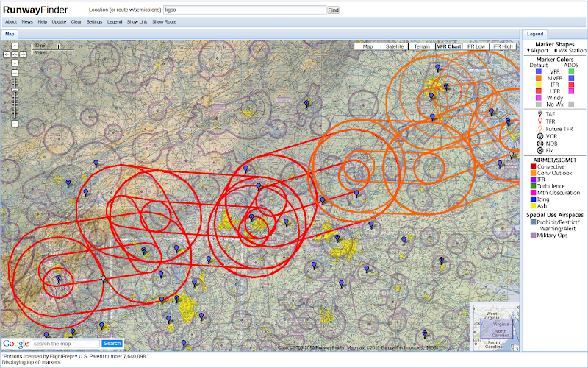Click the '20 mi / 50 km' map scale
The height and width of the screenshot is (368, 588).
pyautogui.click(x=52, y=49)
